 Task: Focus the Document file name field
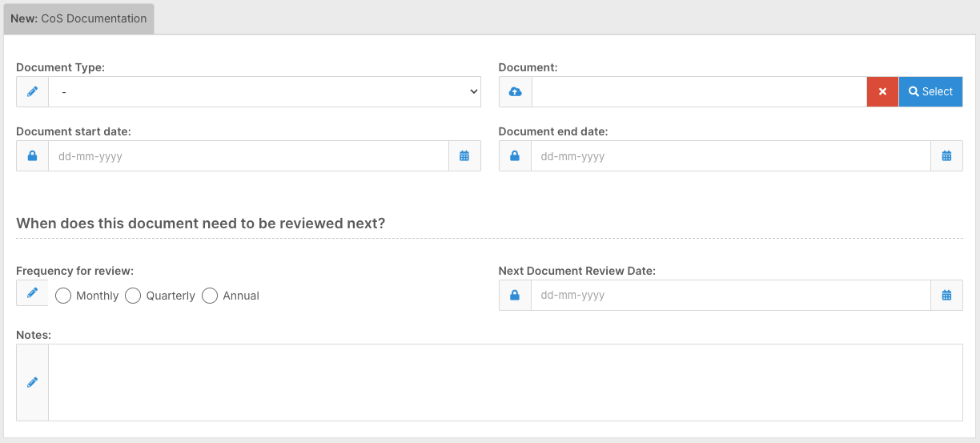699,92
